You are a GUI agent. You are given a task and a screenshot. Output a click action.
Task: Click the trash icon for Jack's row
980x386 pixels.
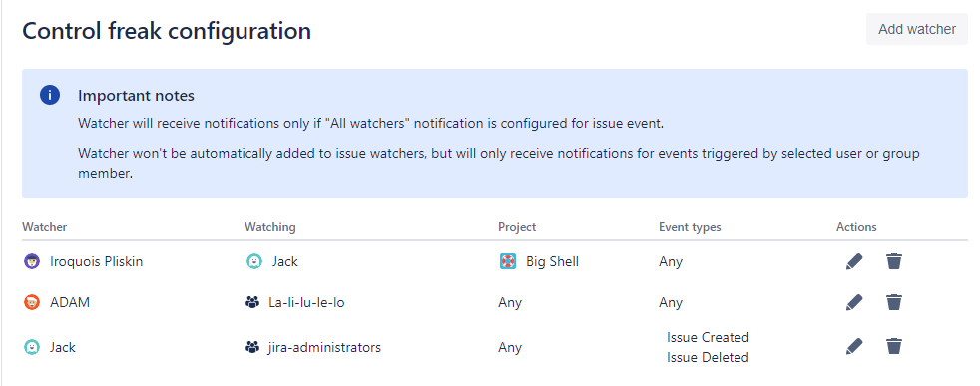(894, 346)
